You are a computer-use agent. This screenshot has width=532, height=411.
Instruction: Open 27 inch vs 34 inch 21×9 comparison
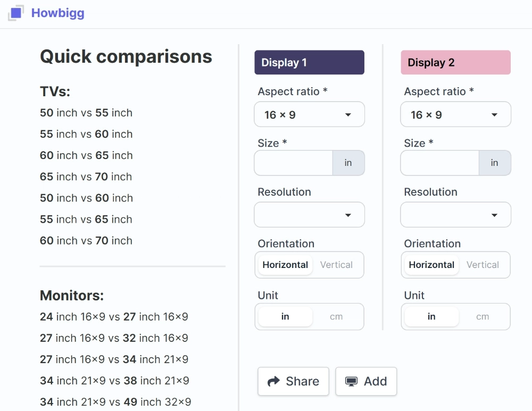coord(114,359)
